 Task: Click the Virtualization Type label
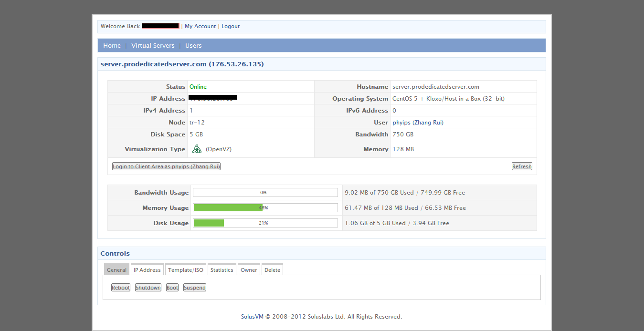coord(155,149)
